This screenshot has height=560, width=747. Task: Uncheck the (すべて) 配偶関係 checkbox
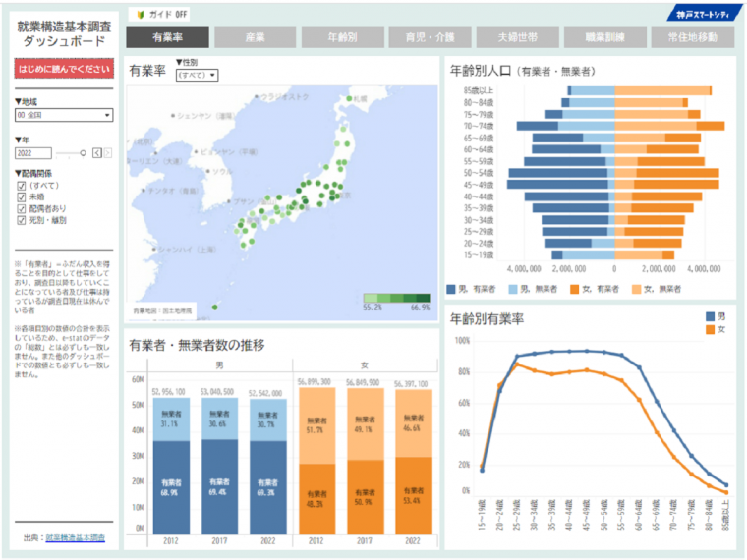[22, 185]
